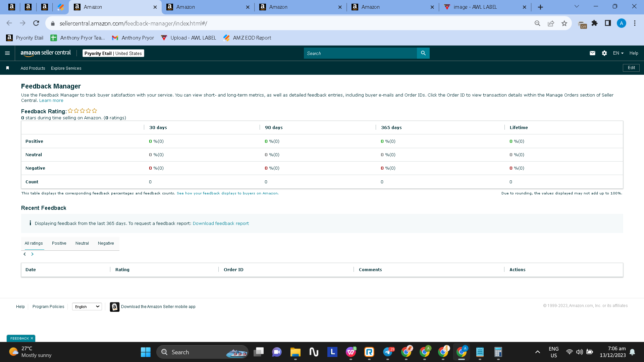Click Download the Amazon Seller mobile app
The width and height of the screenshot is (644, 362).
[x=158, y=307]
